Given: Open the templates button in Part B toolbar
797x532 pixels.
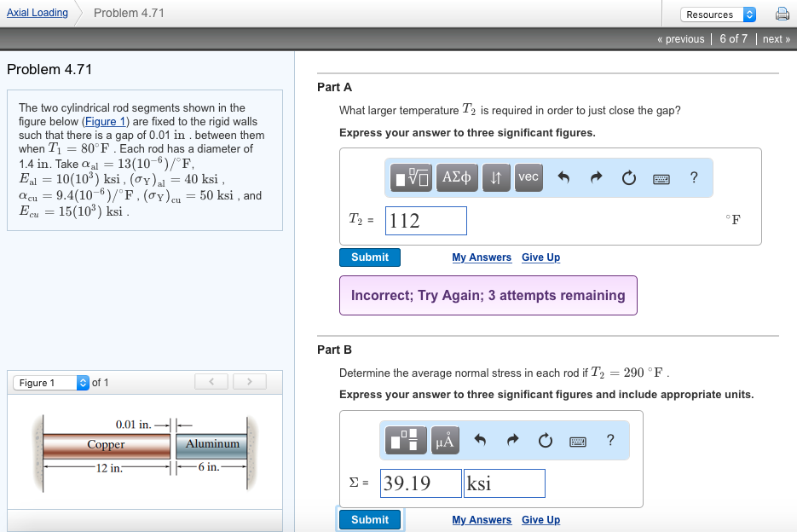Looking at the screenshot, I should point(406,440).
